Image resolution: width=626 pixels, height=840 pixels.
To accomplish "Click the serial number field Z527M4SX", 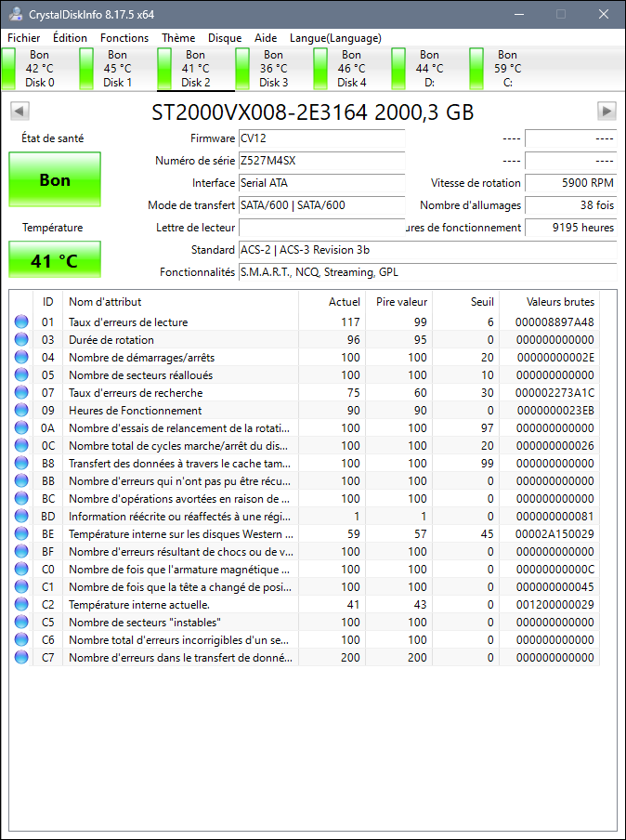I will [x=321, y=161].
